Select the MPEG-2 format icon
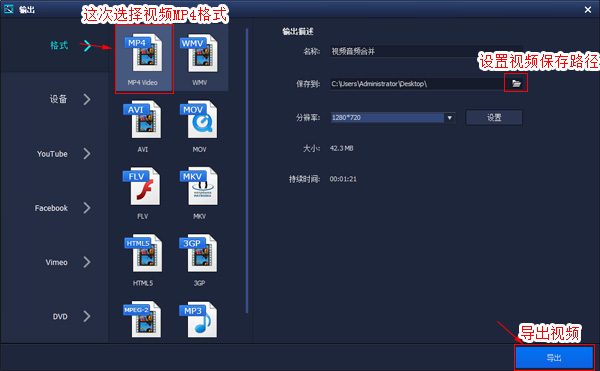This screenshot has width=600, height=371. (x=143, y=319)
